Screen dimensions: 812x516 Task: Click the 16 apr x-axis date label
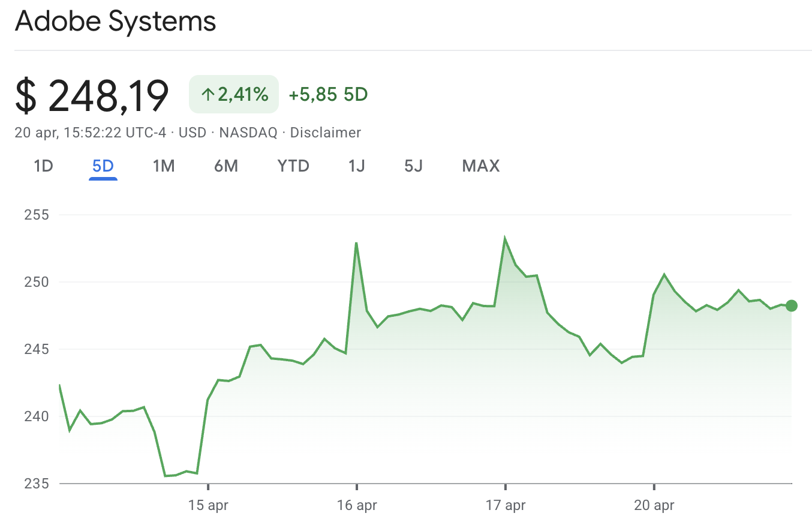(357, 505)
